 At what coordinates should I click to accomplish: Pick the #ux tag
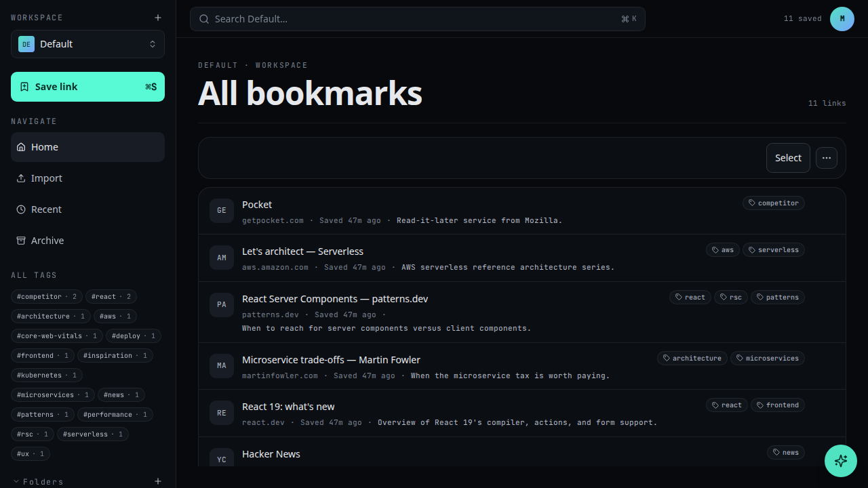[x=31, y=454]
